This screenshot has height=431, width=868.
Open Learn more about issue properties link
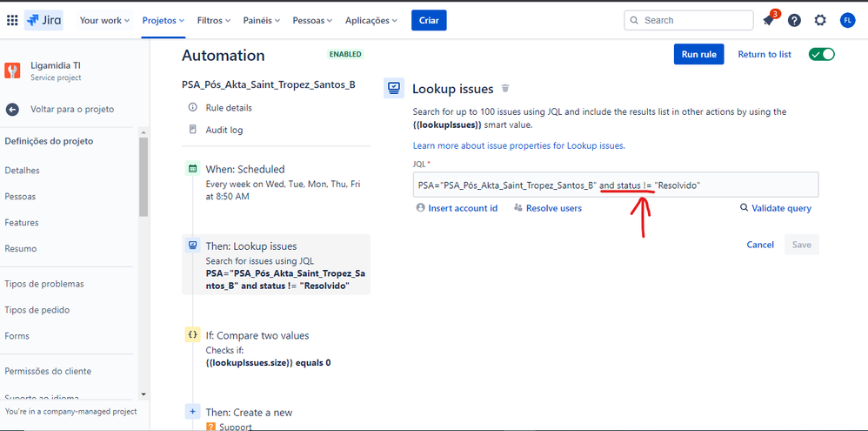click(518, 146)
